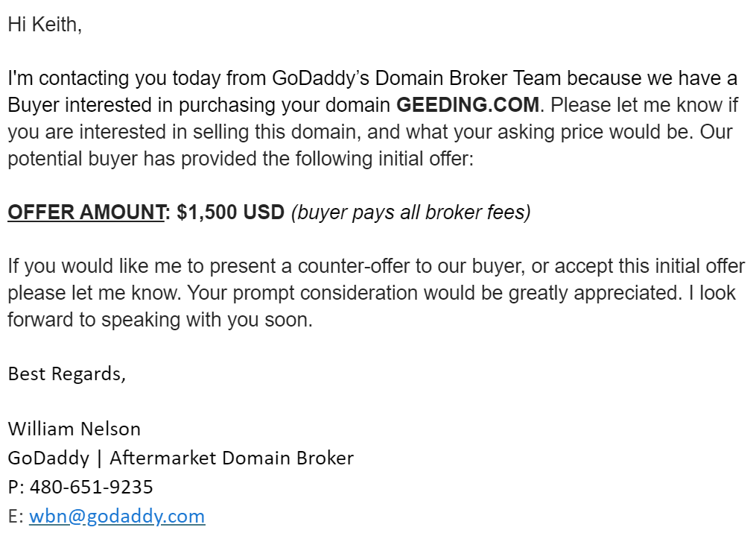Click the William Nelson signature name
This screenshot has height=536, width=756.
click(x=74, y=429)
